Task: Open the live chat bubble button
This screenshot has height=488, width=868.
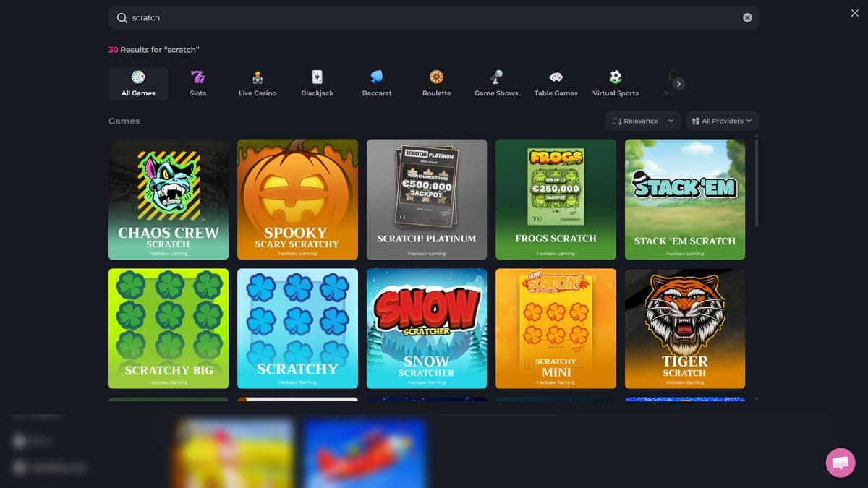Action: pos(840,463)
